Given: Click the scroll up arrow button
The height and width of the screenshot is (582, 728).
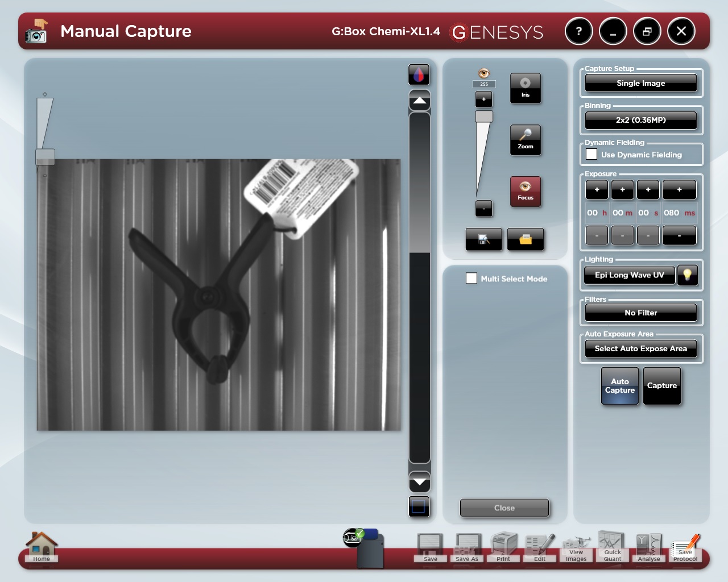Looking at the screenshot, I should point(420,101).
